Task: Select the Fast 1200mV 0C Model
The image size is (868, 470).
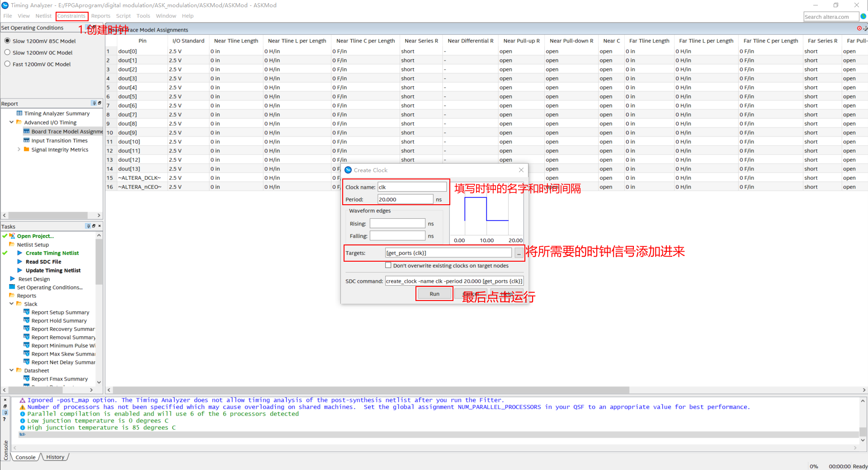Action: click(x=7, y=64)
